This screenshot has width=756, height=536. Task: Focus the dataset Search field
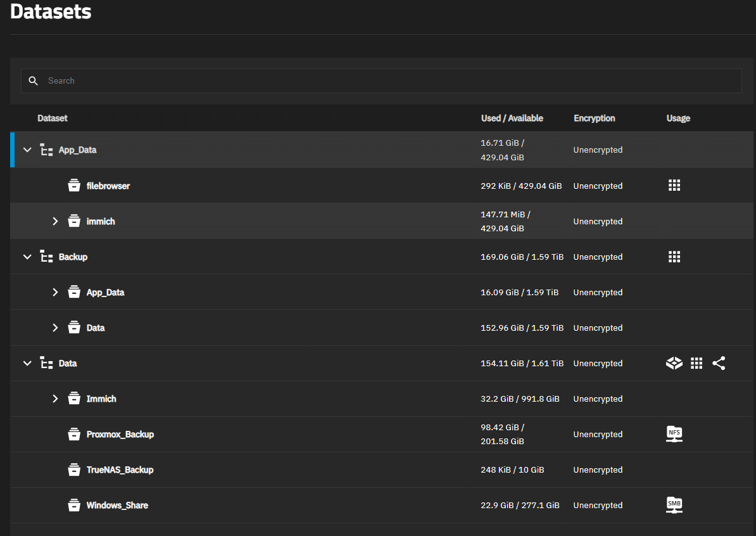[x=381, y=80]
